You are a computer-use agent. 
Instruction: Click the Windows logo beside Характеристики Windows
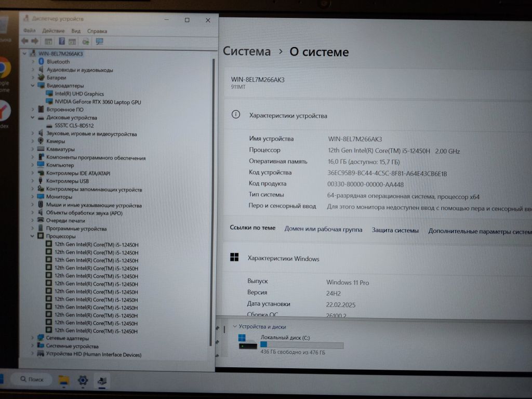[234, 257]
